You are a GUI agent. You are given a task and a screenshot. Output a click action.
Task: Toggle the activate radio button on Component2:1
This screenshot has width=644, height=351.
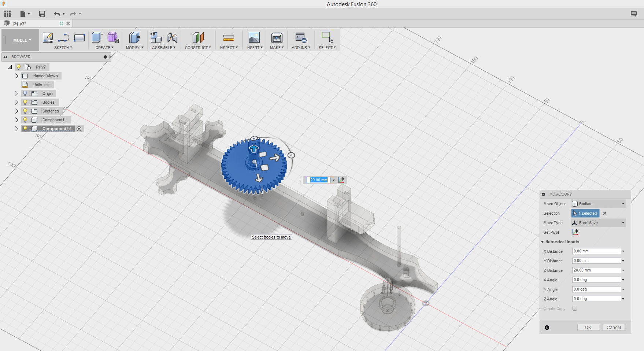point(79,129)
